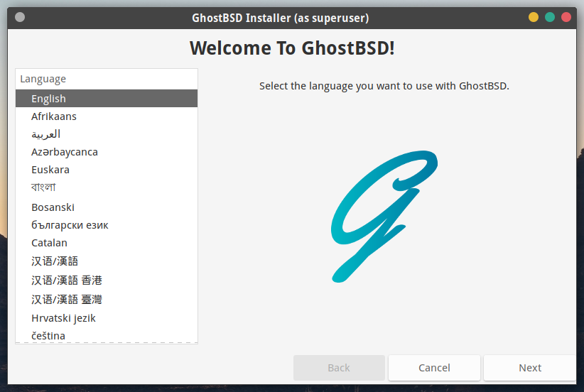The height and width of the screenshot is (392, 584).
Task: Maximize window with green titlebar button
Action: pyautogui.click(x=550, y=18)
